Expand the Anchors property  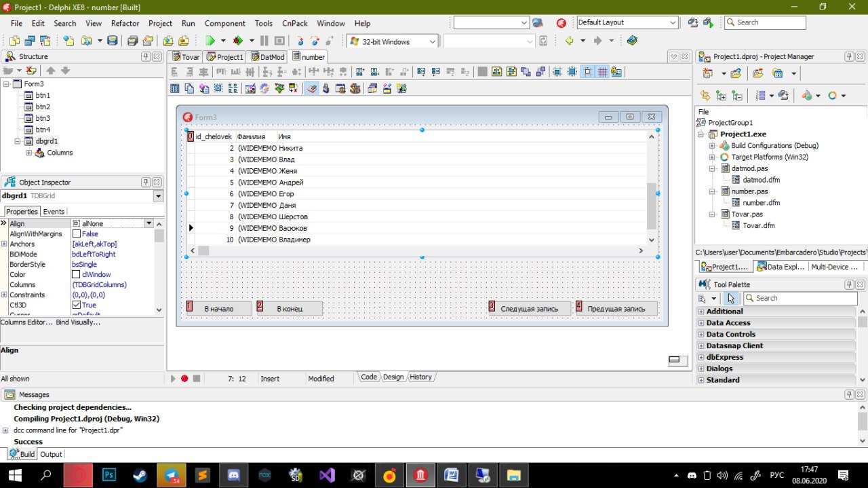[4, 244]
